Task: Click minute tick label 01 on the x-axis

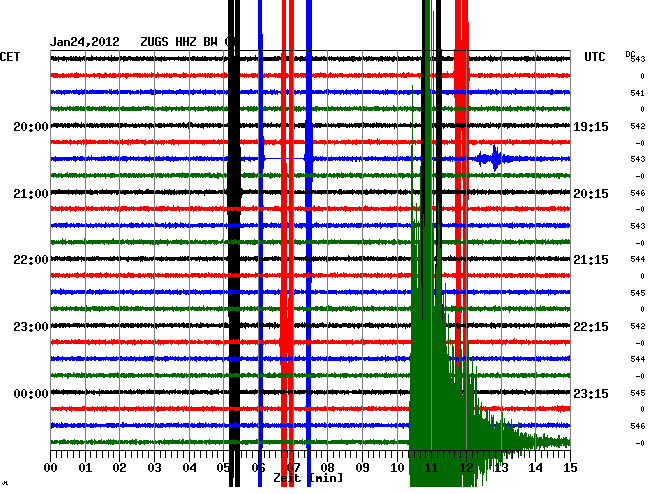Action: 85,468
